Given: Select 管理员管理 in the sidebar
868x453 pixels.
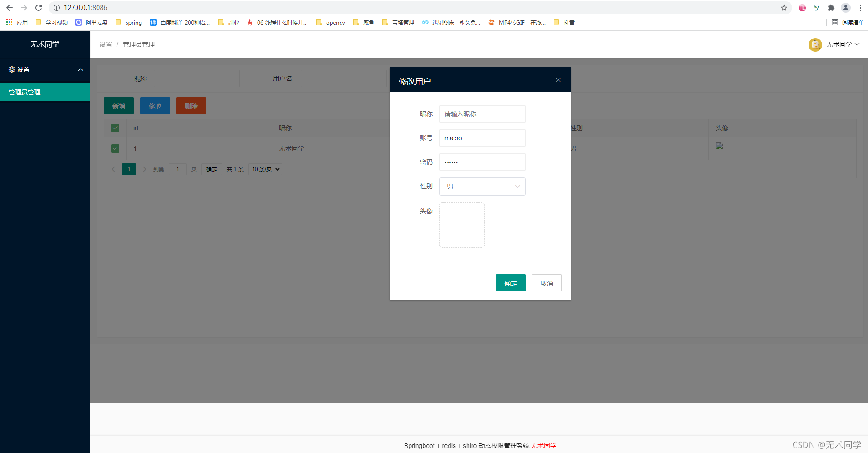Looking at the screenshot, I should [x=45, y=92].
